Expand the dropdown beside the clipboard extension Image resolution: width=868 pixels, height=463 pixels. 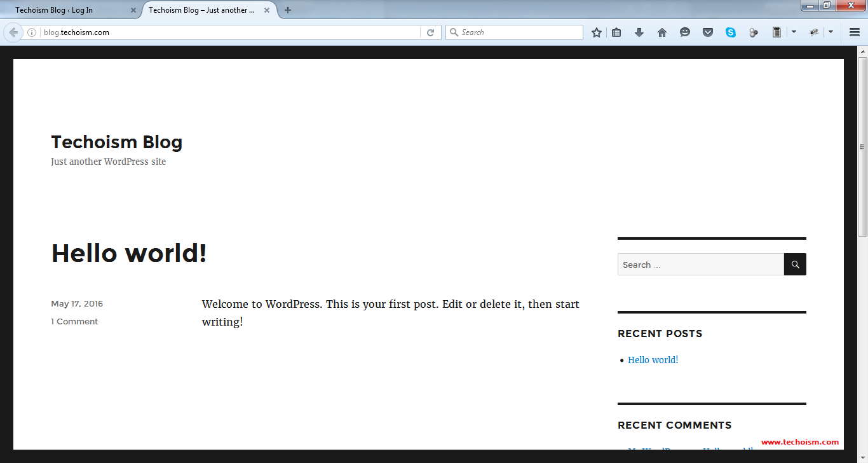coord(794,32)
